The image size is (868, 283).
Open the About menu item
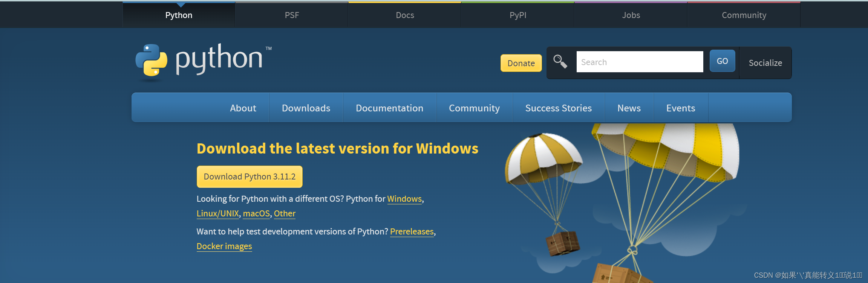tap(243, 108)
